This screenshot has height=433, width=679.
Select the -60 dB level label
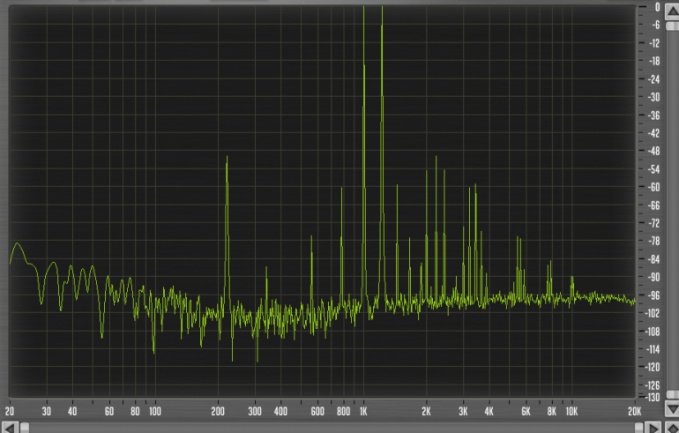click(655, 187)
